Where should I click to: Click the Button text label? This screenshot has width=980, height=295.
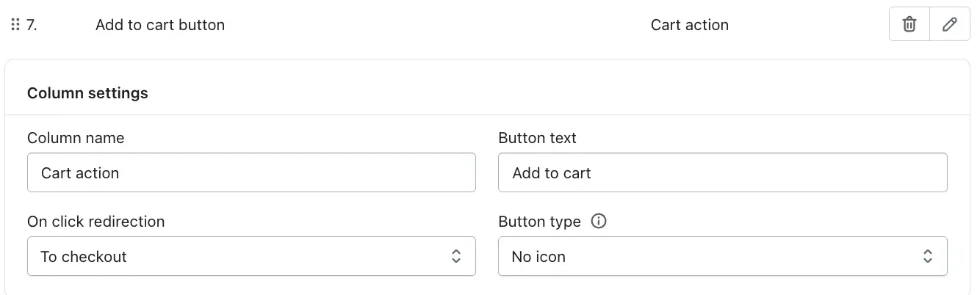pos(537,138)
